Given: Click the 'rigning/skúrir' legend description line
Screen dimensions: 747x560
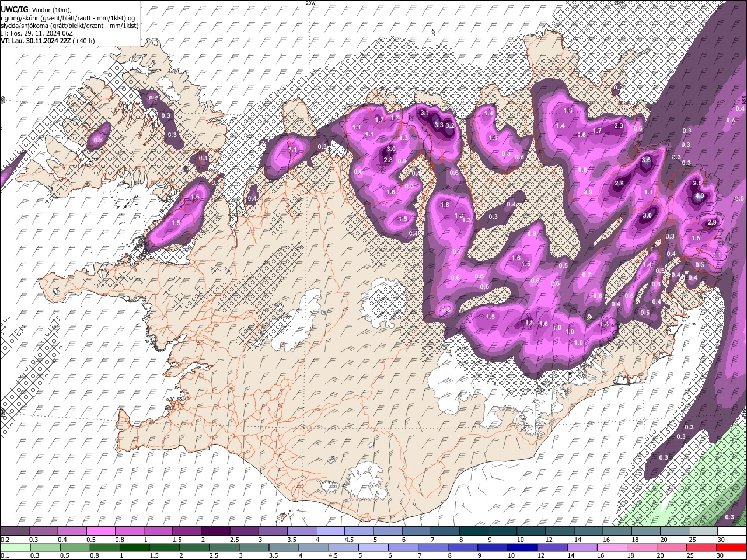Looking at the screenshot, I should (68, 18).
